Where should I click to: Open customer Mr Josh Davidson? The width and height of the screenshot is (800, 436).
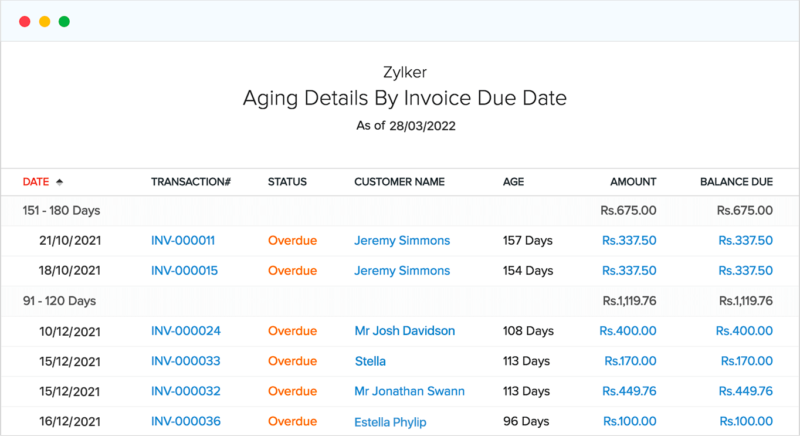click(404, 331)
